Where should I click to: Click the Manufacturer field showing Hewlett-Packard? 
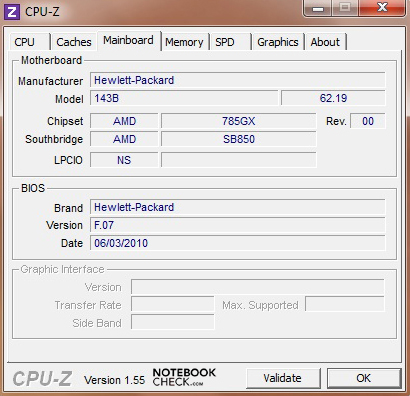pyautogui.click(x=238, y=80)
